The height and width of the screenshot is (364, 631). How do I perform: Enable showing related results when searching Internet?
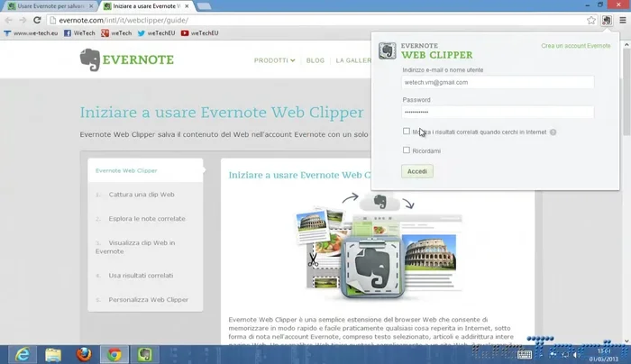[407, 132]
